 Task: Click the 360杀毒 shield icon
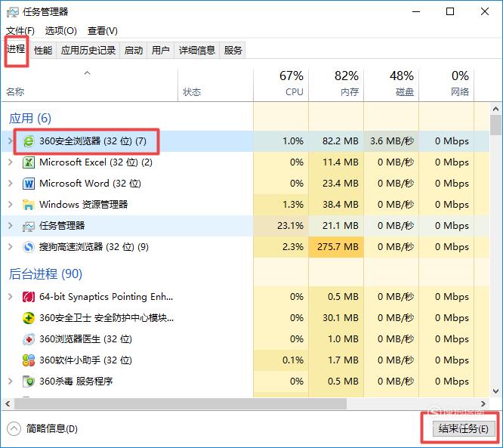29,382
